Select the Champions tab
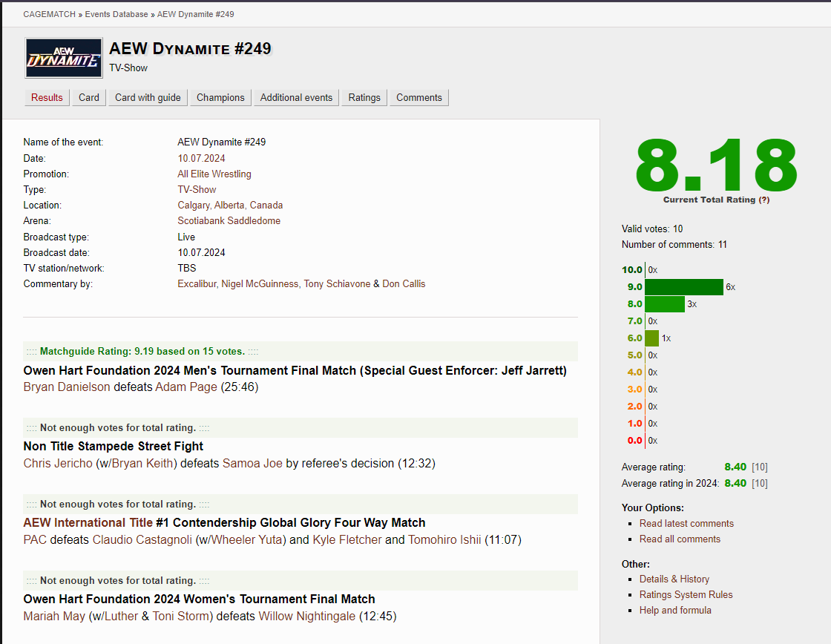 [220, 97]
